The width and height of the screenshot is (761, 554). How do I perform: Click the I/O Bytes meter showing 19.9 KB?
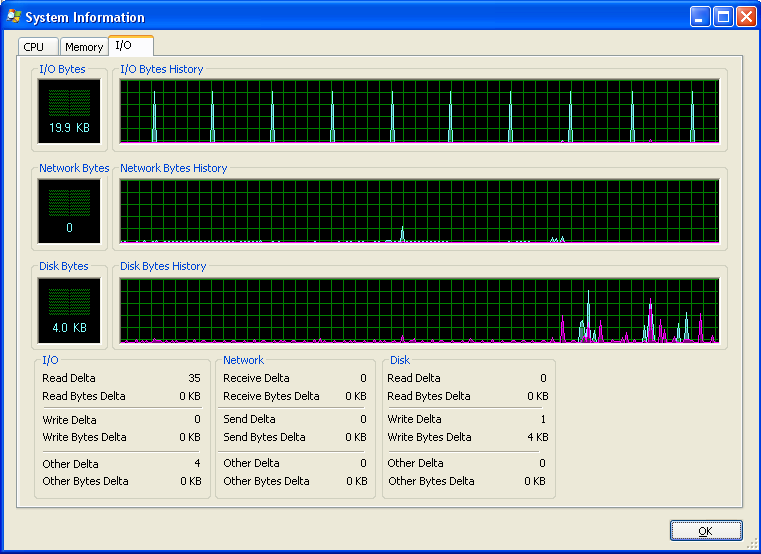pyautogui.click(x=69, y=111)
